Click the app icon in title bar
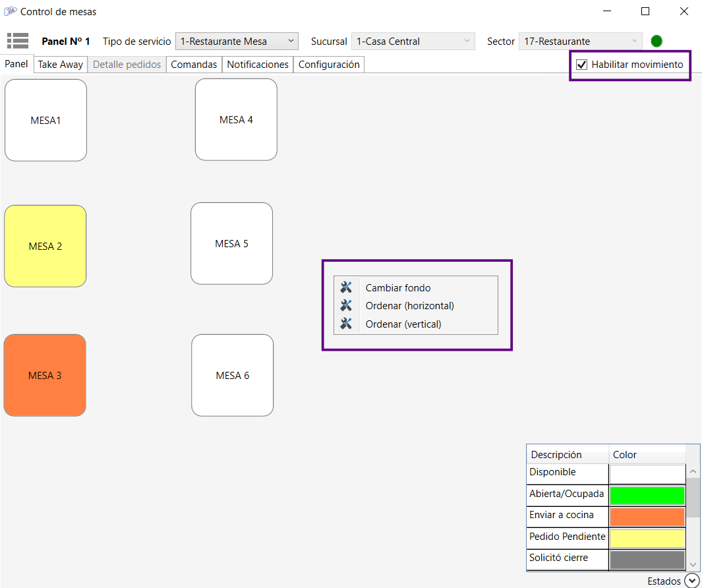This screenshot has height=588, width=702. tap(10, 11)
